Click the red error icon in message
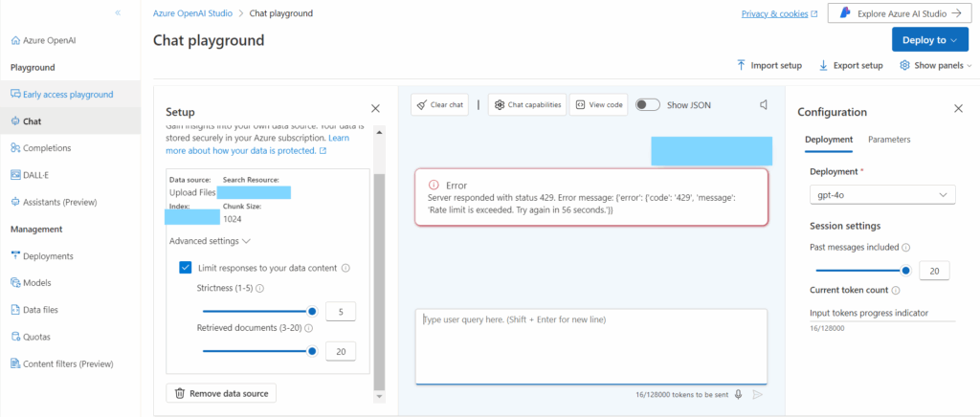This screenshot has width=980, height=417. click(x=434, y=185)
